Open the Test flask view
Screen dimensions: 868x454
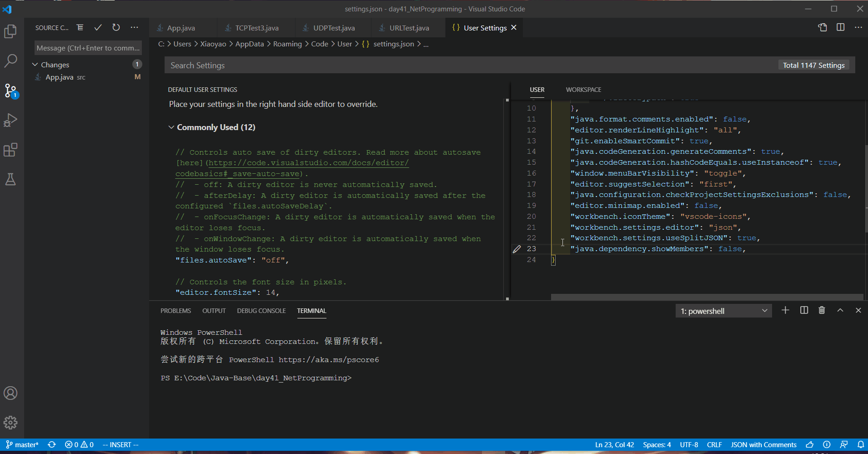(10, 179)
